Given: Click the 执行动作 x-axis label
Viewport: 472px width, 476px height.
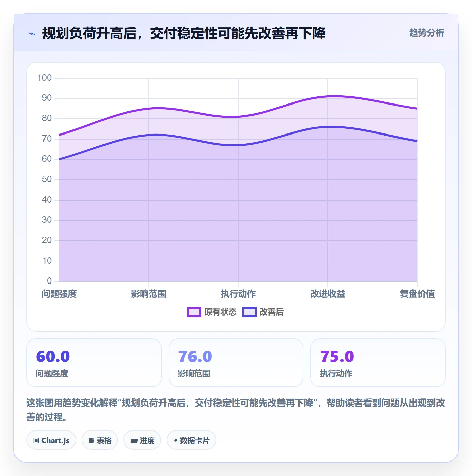Looking at the screenshot, I should 238,294.
